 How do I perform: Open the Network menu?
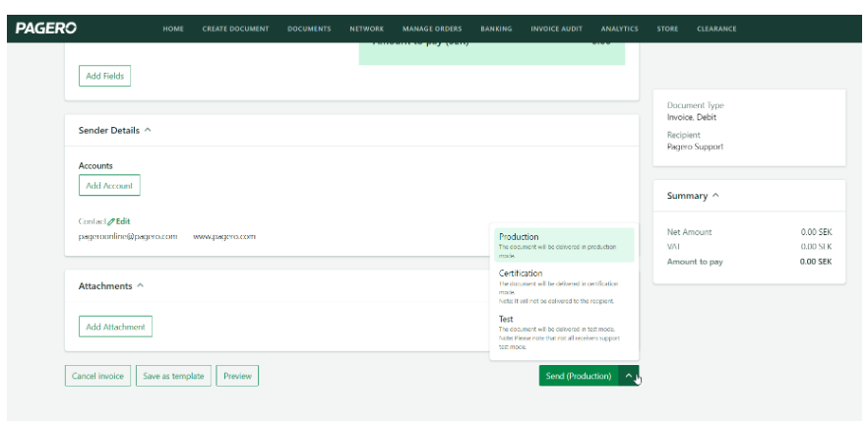pos(367,29)
